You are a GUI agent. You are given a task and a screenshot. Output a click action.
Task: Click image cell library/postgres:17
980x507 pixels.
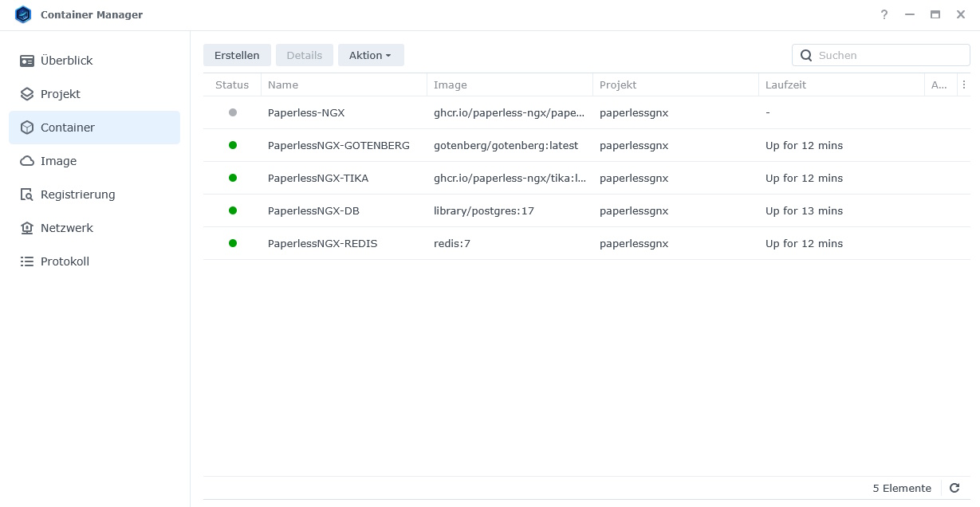click(484, 210)
